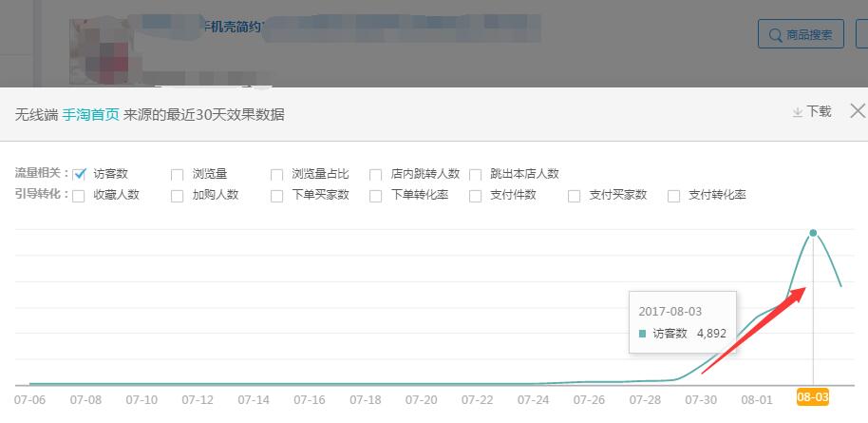Click the 商品搜索 search button
This screenshot has width=868, height=423.
pos(802,36)
